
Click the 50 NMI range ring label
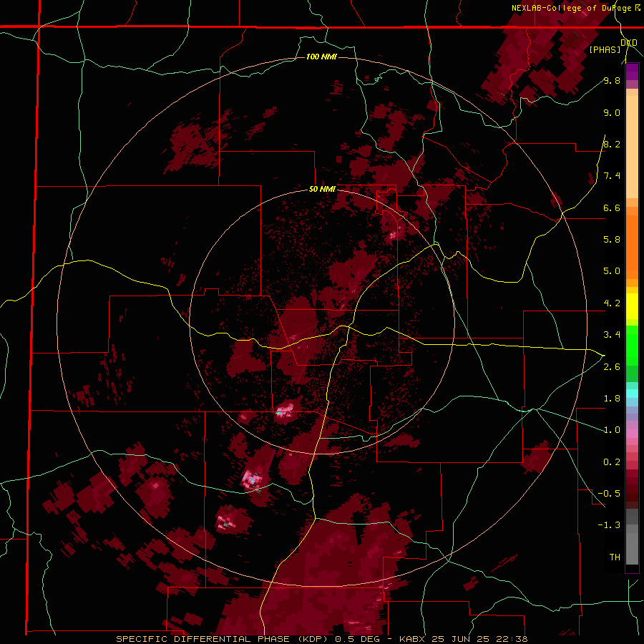(x=322, y=190)
